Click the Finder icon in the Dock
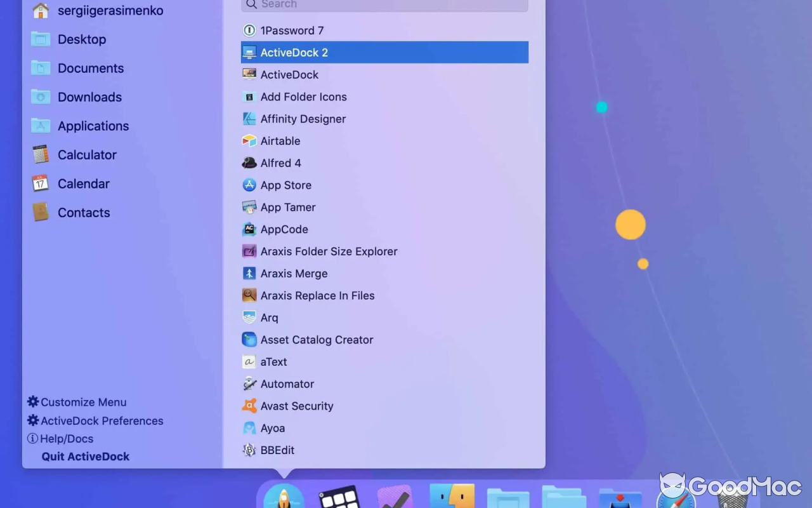The image size is (812, 508). 452,497
